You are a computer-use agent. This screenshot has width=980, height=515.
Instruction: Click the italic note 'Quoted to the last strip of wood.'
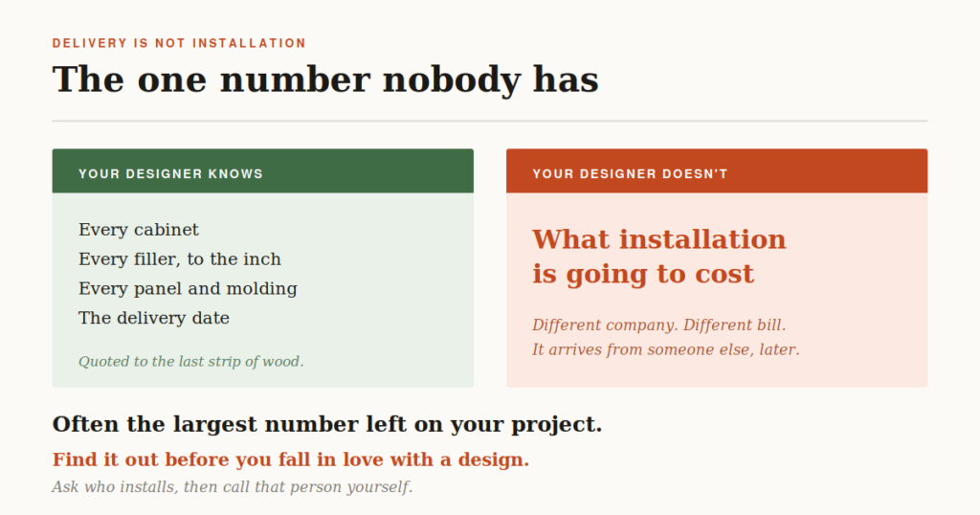pyautogui.click(x=191, y=362)
